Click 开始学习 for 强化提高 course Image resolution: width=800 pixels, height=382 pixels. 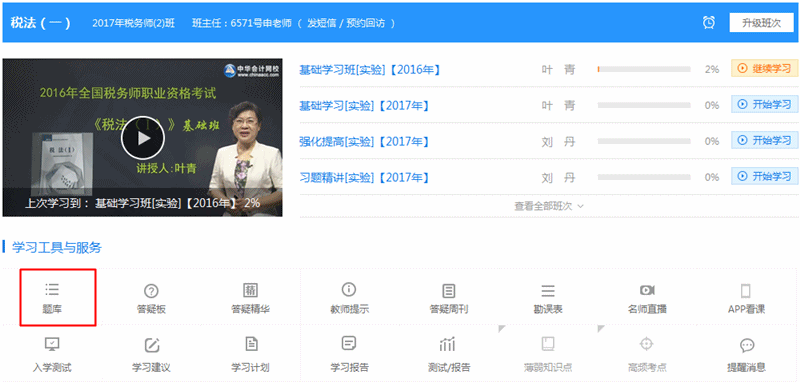[x=764, y=140]
